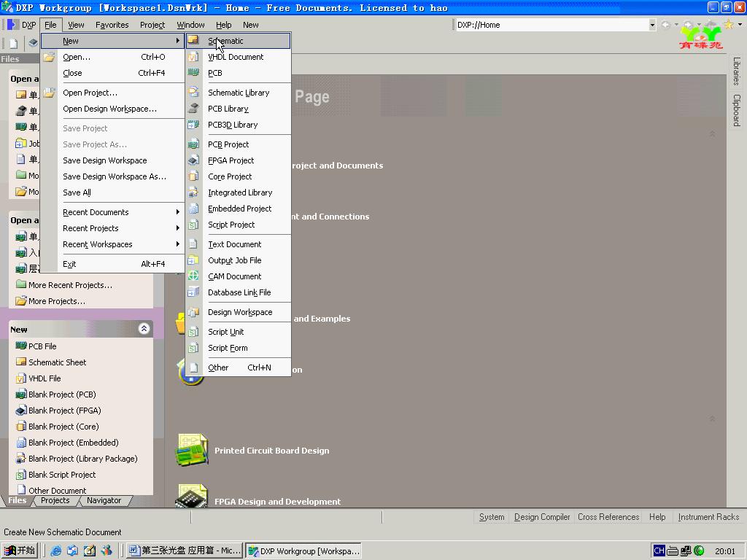The image size is (747, 560).
Task: Click the Open folder icon in File menu
Action: [x=49, y=57]
